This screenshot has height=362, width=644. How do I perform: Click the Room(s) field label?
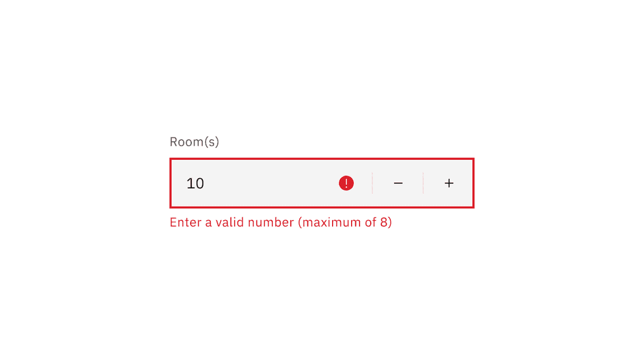pyautogui.click(x=194, y=141)
